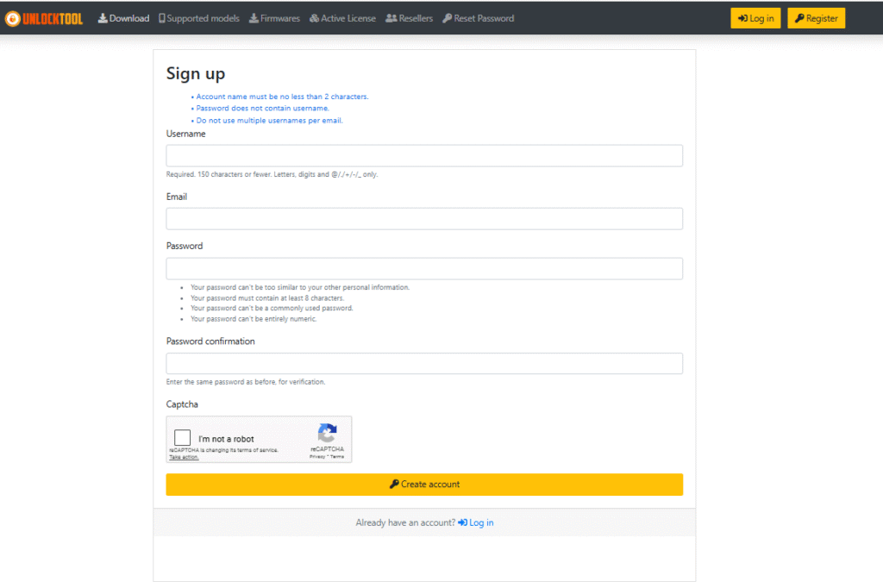
Task: Click into the Password field
Action: pyautogui.click(x=424, y=268)
